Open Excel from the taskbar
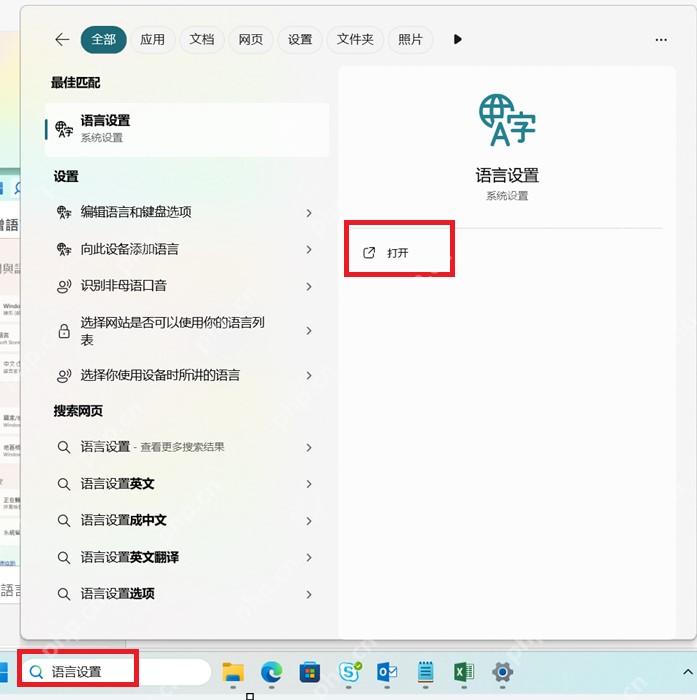The height and width of the screenshot is (700, 697). pyautogui.click(x=464, y=672)
